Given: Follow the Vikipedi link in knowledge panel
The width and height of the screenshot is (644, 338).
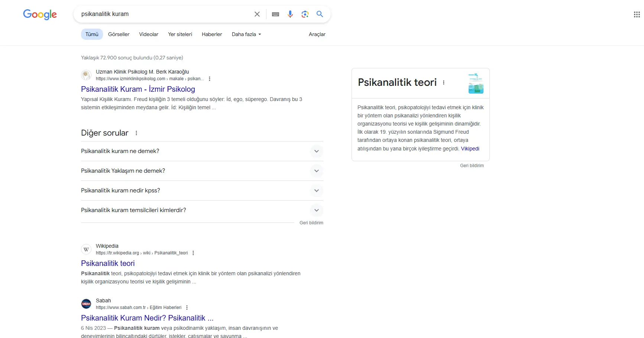Looking at the screenshot, I should click(470, 149).
